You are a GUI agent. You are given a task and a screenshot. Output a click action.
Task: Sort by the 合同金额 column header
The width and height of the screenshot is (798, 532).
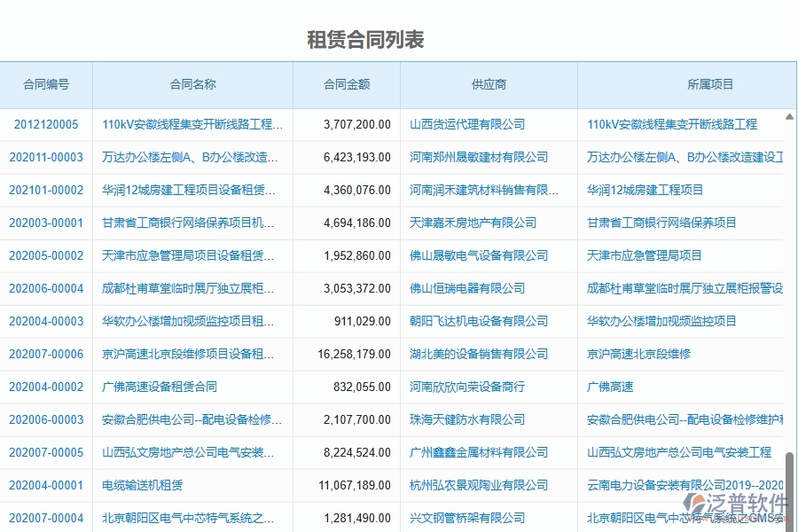(346, 84)
